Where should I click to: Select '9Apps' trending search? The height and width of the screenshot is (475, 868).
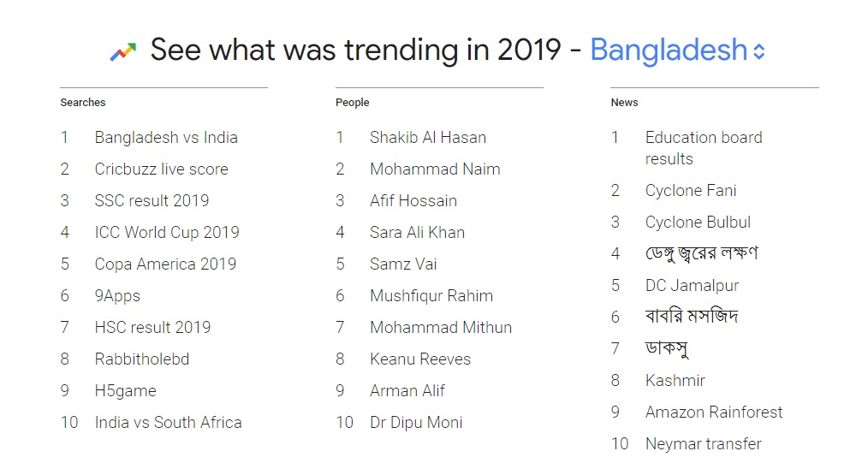[x=117, y=296]
